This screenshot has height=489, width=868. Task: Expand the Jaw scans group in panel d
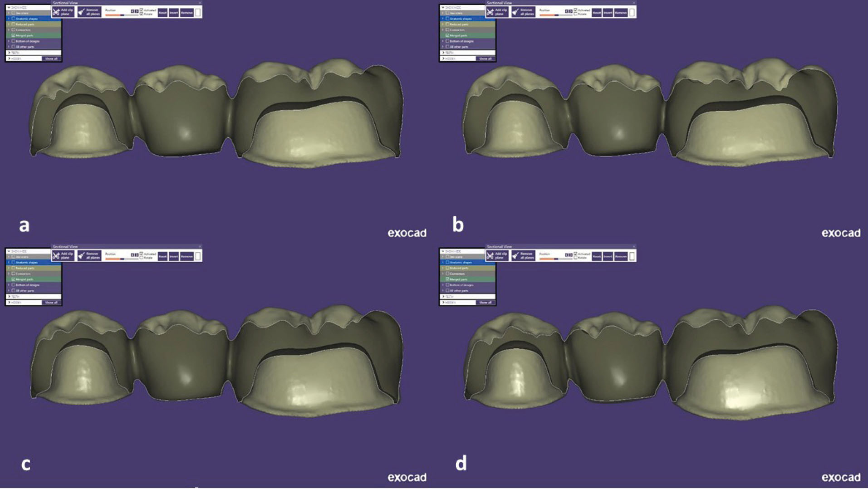pos(443,257)
